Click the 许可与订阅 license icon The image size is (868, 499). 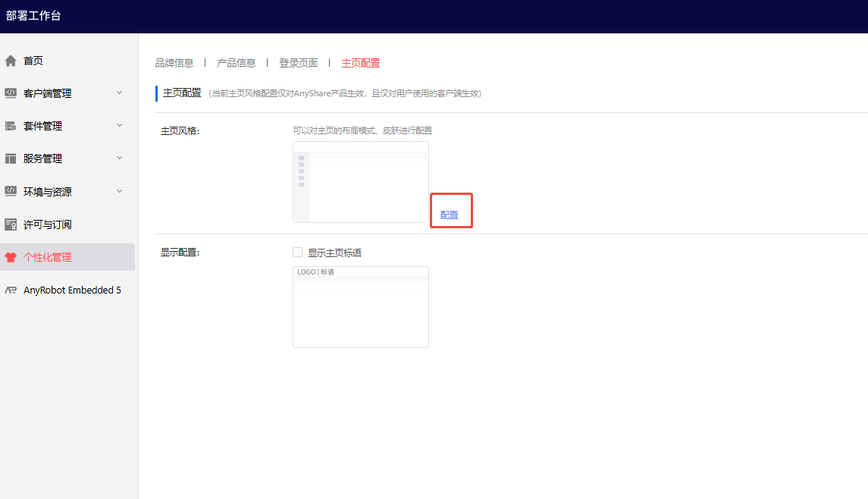point(11,224)
